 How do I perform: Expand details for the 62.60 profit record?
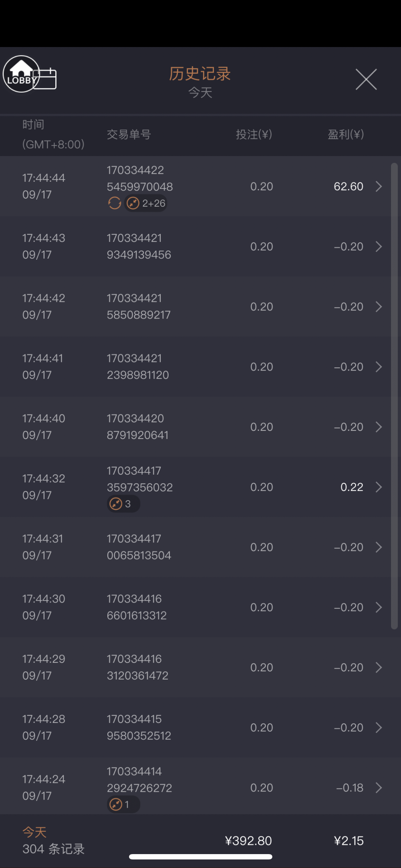(379, 186)
